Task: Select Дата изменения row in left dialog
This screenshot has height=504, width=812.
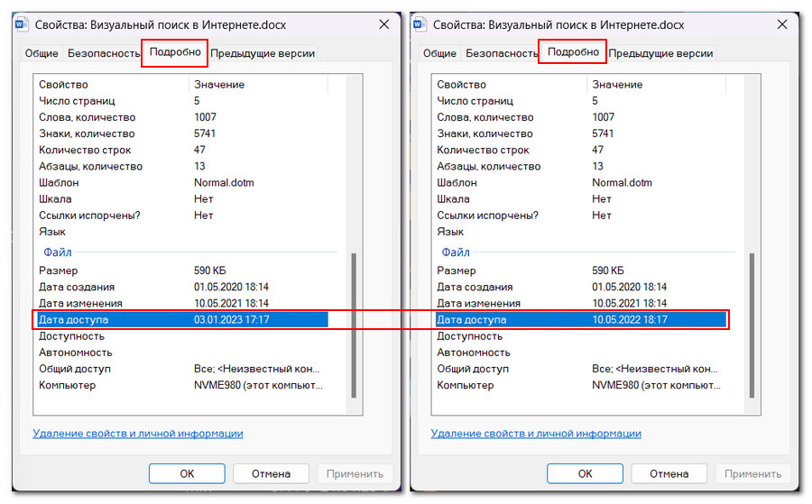Action: 181,303
